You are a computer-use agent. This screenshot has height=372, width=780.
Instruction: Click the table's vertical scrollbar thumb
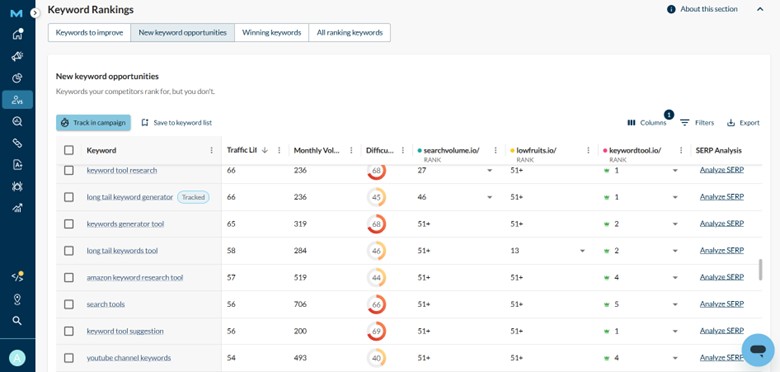pos(760,270)
